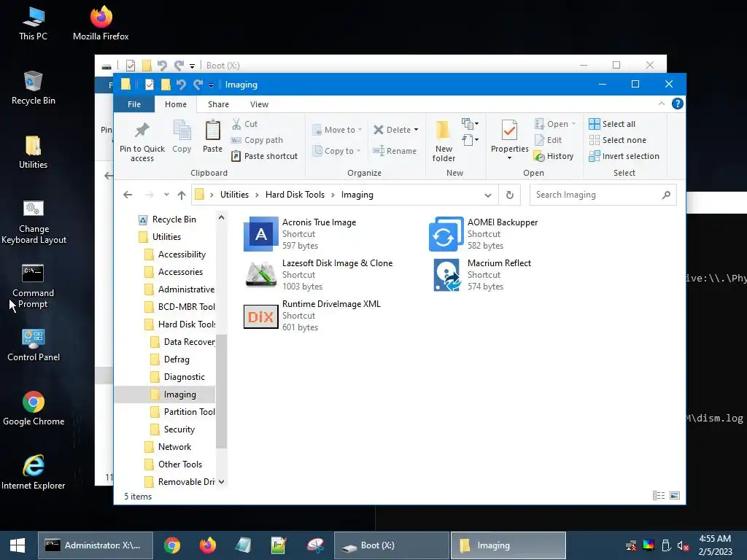Click the Rename ribbon command
747x560 pixels.
tap(395, 151)
